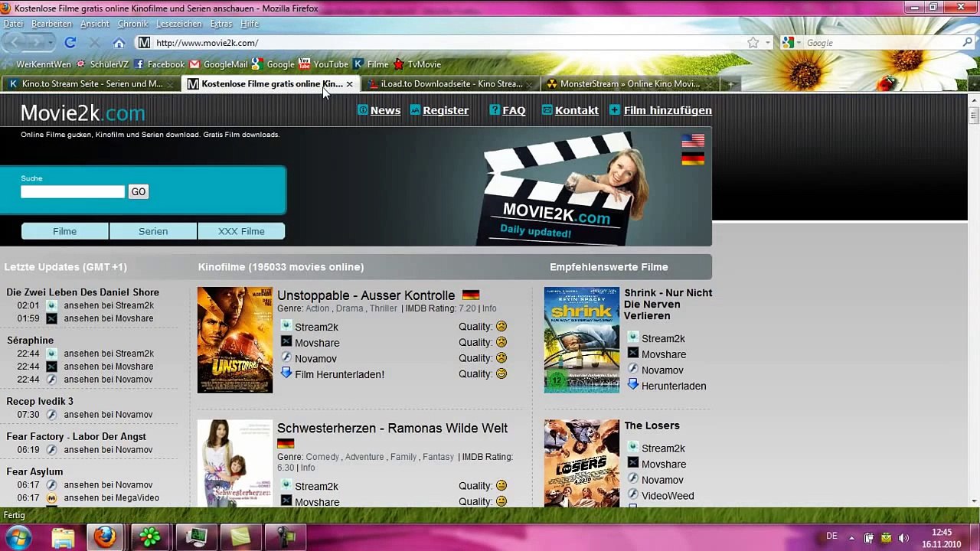This screenshot has height=551, width=980.
Task: Bookmark this page with the star icon
Action: [753, 43]
